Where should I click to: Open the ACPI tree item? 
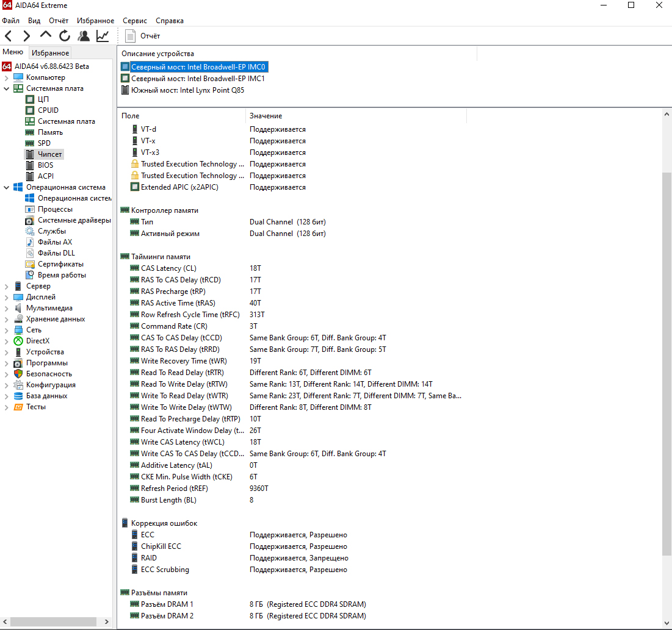pyautogui.click(x=46, y=176)
